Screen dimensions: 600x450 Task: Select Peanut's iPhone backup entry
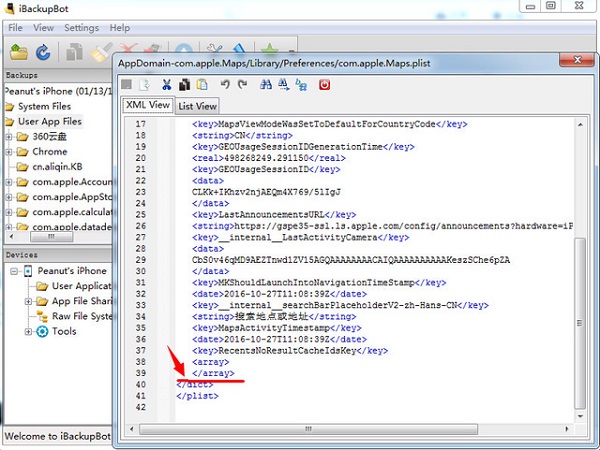point(59,91)
